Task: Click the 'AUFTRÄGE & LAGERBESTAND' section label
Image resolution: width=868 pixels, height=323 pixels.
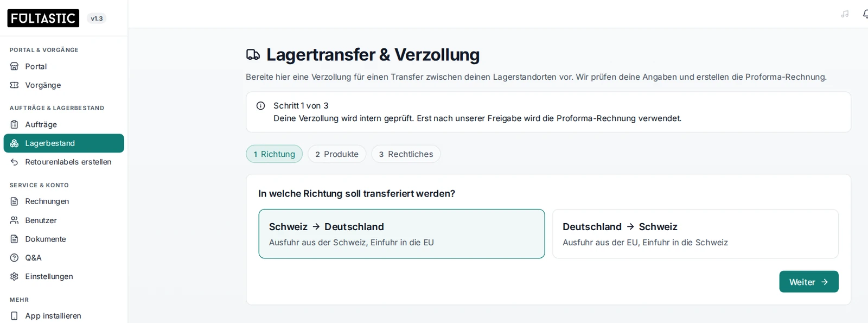Action: tap(57, 108)
